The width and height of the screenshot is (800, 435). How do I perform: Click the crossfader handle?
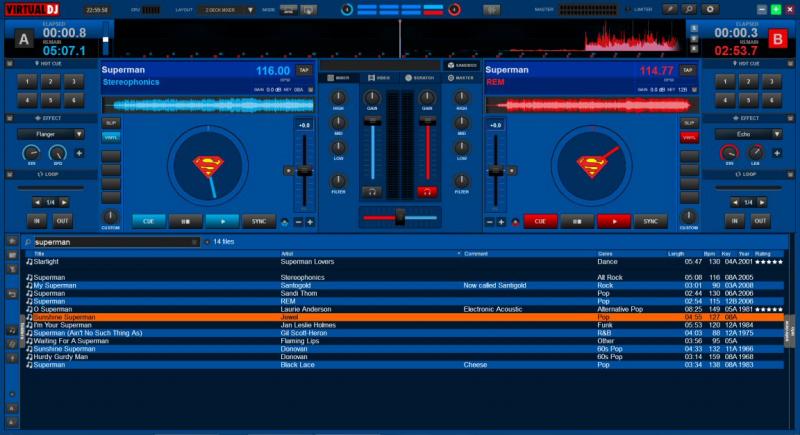coord(400,218)
